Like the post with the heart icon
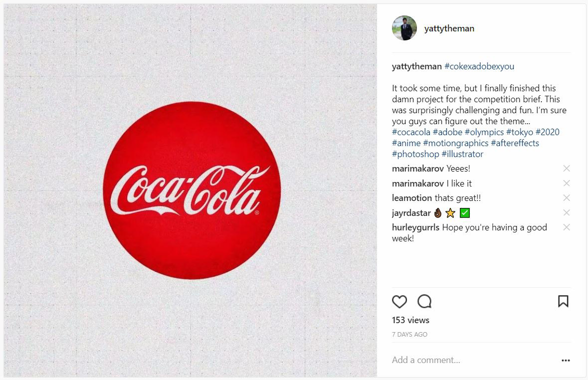The image size is (588, 380). coord(399,302)
